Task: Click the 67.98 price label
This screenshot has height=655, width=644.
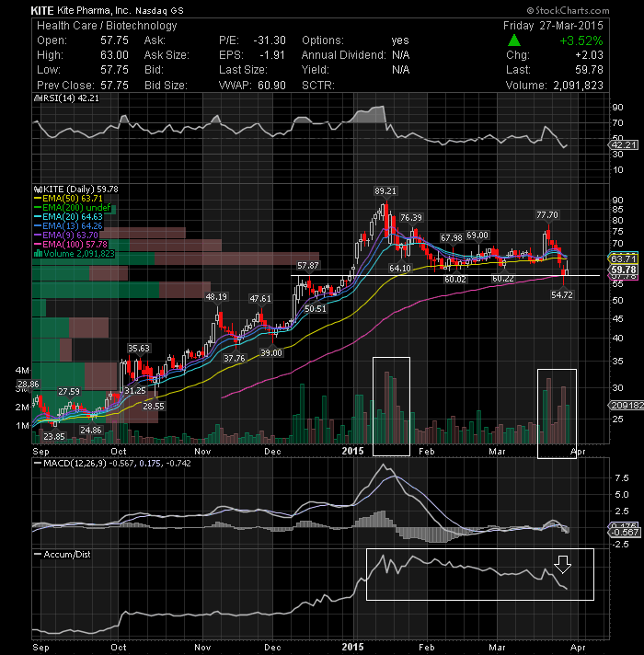Action: tap(452, 237)
